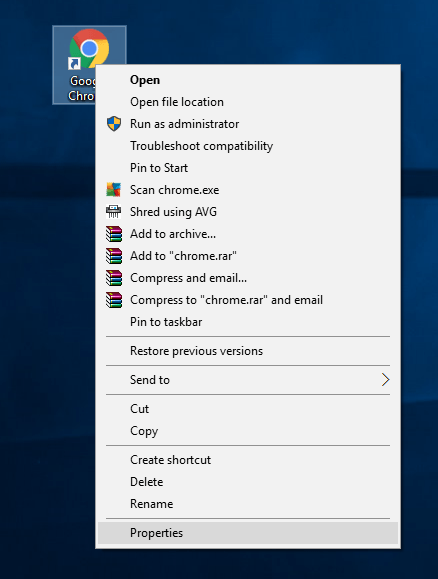Choose Open from the context menu

pyautogui.click(x=248, y=80)
